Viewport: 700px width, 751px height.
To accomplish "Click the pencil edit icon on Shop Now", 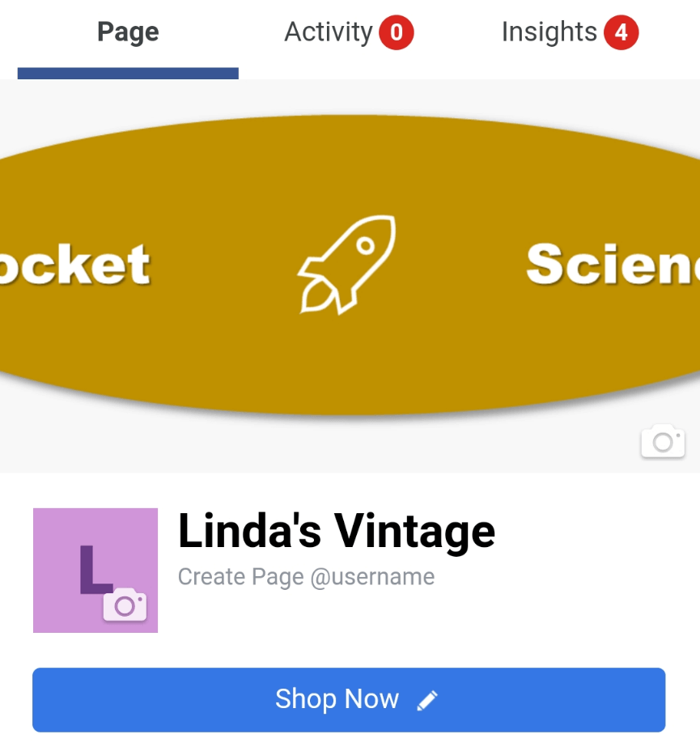I will click(427, 700).
